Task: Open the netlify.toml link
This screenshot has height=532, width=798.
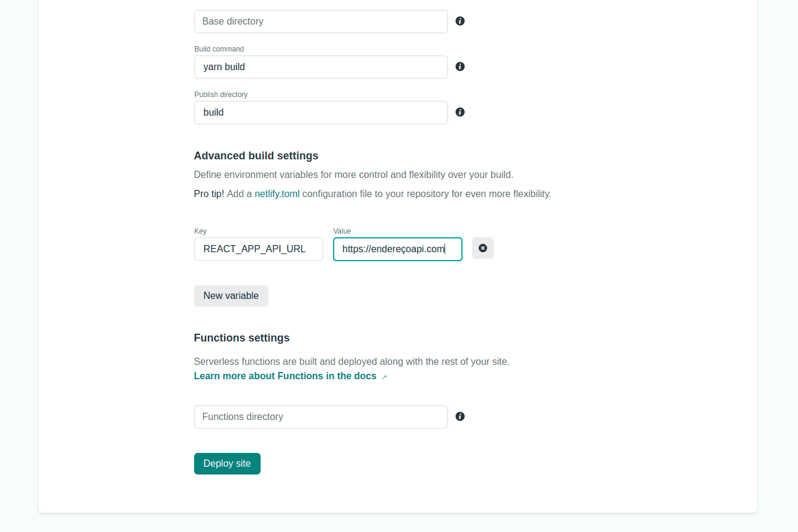Action: point(277,194)
